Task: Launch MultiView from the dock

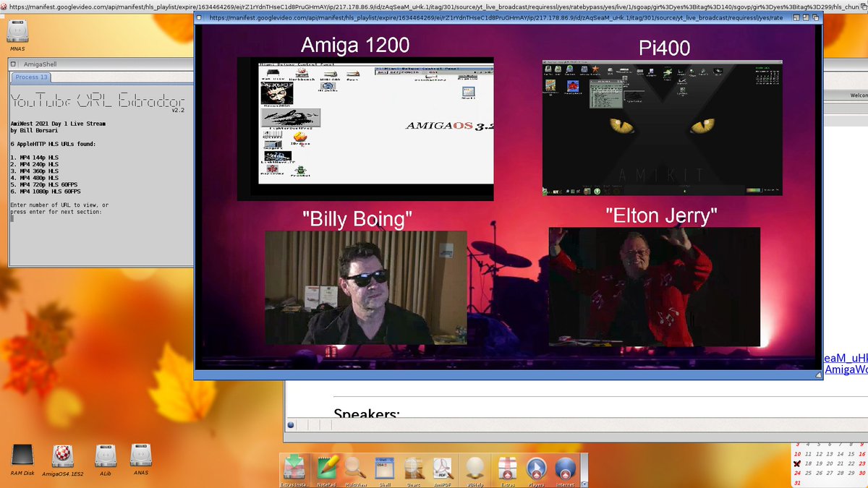Action: (x=355, y=471)
